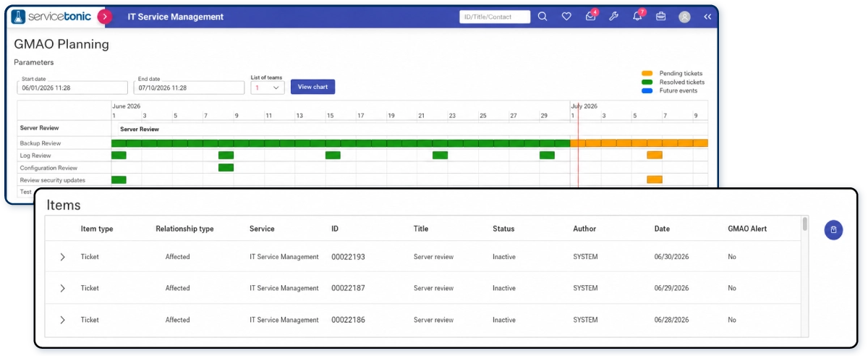
Task: Expand ticket row 00022187
Action: (63, 288)
